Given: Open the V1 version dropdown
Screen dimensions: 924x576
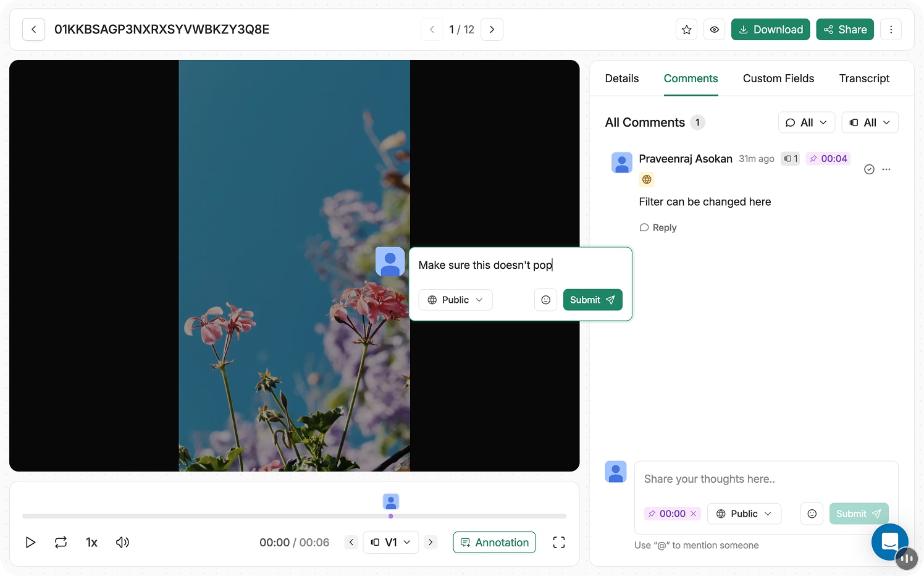Looking at the screenshot, I should click(391, 542).
